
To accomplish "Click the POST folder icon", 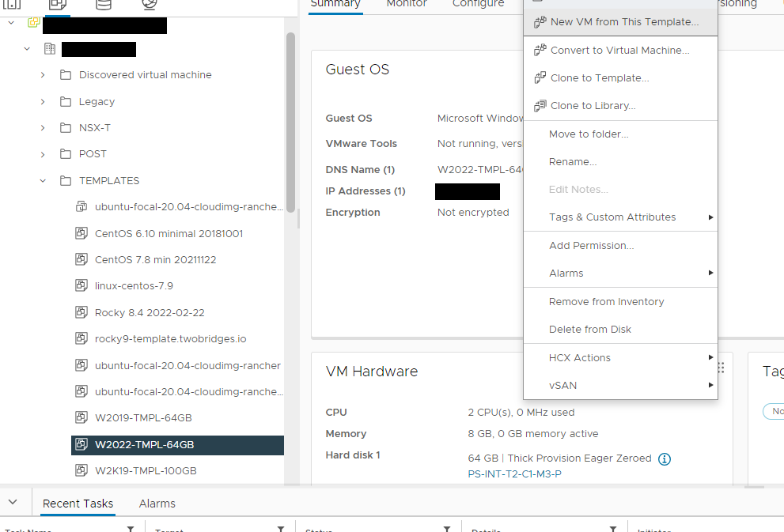I will click(66, 154).
